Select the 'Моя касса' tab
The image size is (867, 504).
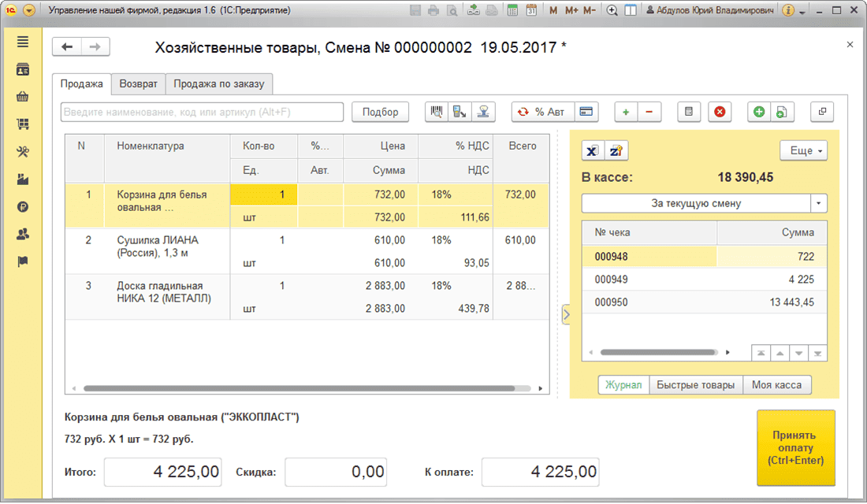[x=777, y=385]
